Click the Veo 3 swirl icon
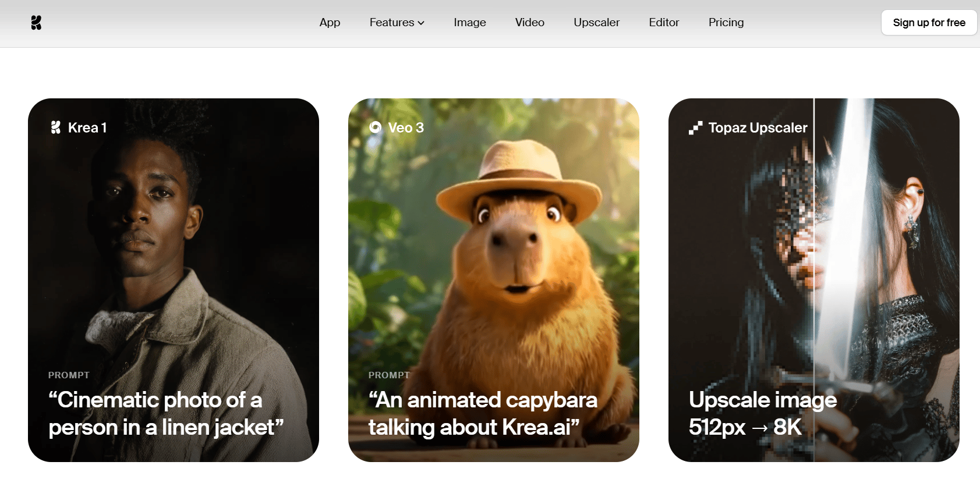Image resolution: width=980 pixels, height=490 pixels. click(x=376, y=127)
